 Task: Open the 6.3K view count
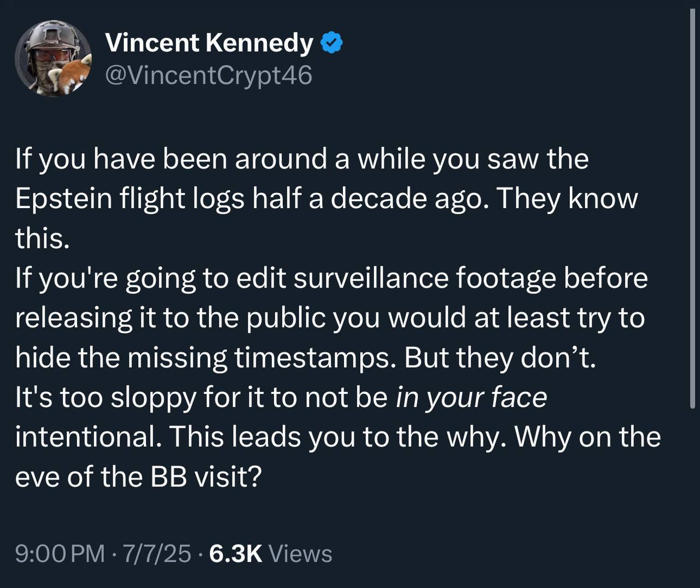(236, 554)
